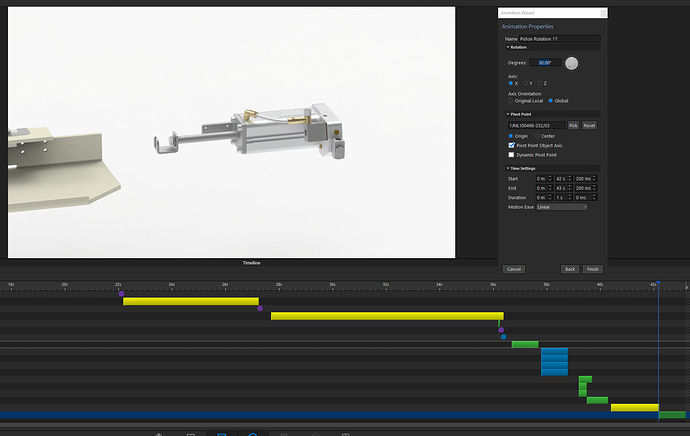Click the blue playhead handle
The image size is (690, 436).
click(x=658, y=282)
